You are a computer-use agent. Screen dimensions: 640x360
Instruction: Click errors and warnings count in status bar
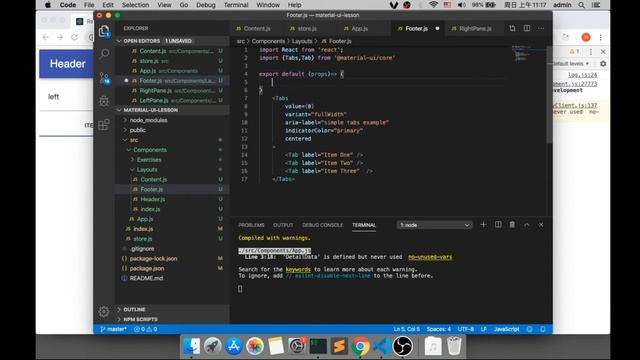(146, 329)
